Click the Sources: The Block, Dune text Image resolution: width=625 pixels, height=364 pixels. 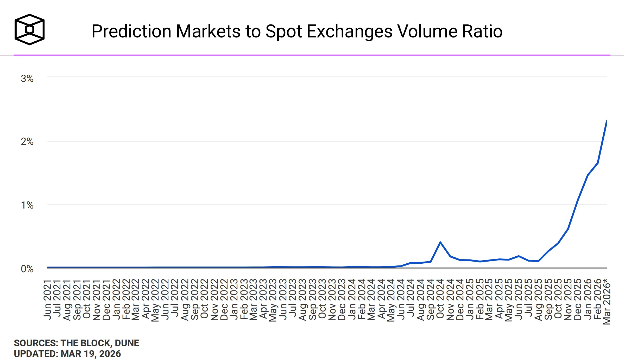pos(77,343)
